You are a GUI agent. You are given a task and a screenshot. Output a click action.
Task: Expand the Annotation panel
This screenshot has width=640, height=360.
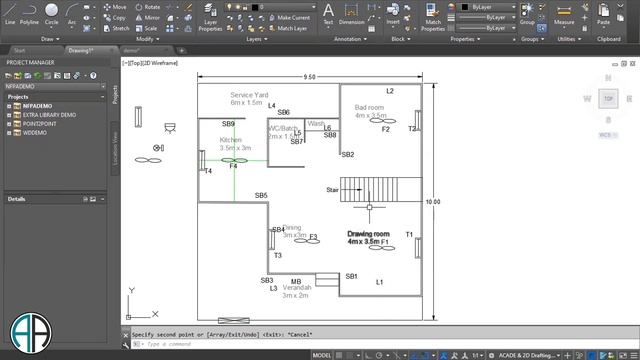pyautogui.click(x=351, y=39)
